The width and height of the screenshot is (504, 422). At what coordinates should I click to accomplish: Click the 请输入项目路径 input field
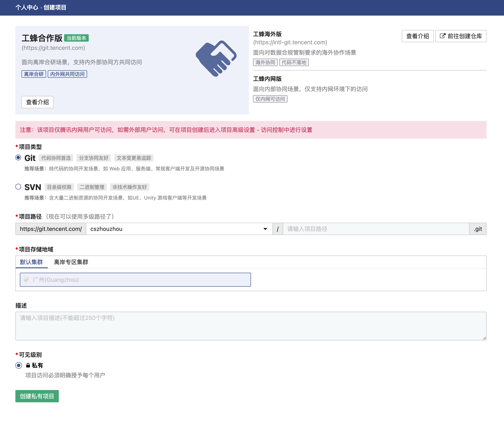pos(376,229)
